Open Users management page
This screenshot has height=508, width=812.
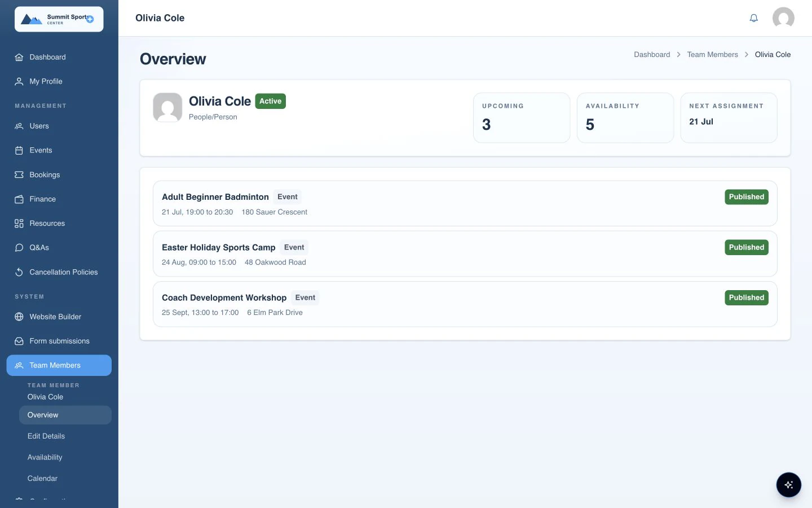(x=59, y=126)
